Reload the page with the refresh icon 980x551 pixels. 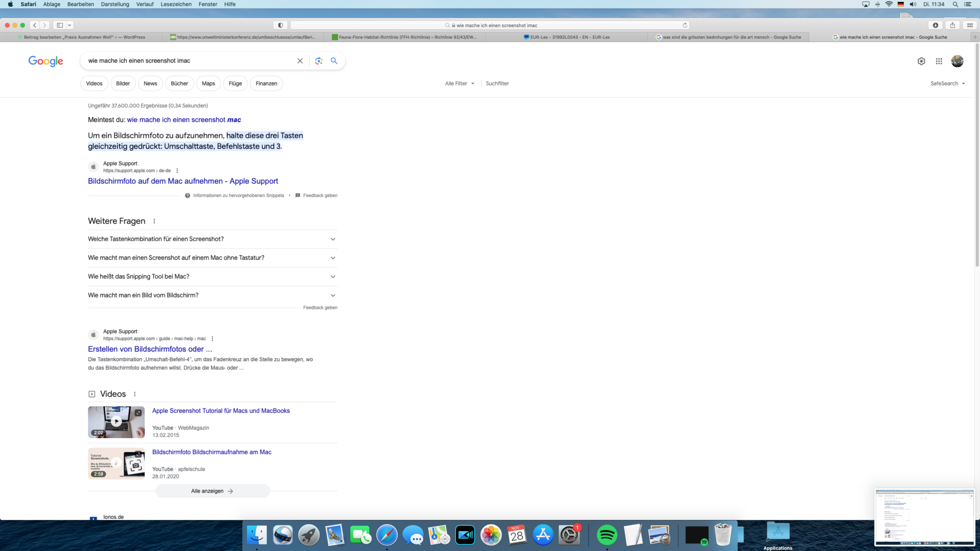click(685, 25)
